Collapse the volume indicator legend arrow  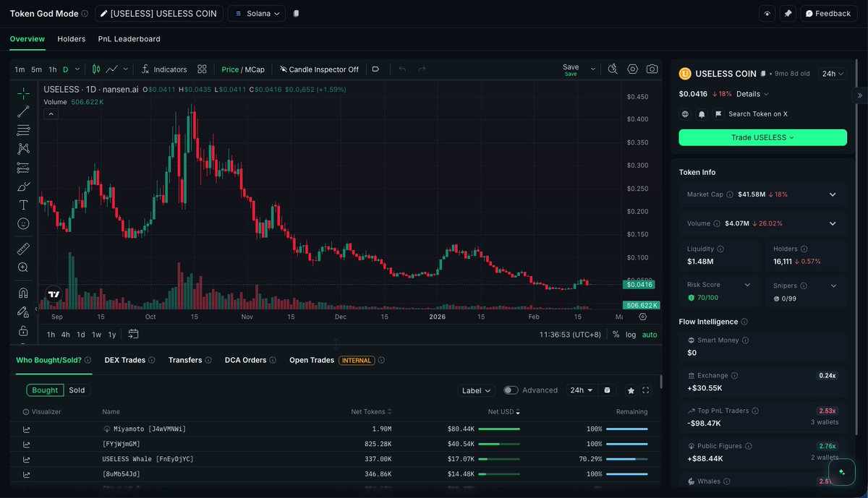(51, 113)
